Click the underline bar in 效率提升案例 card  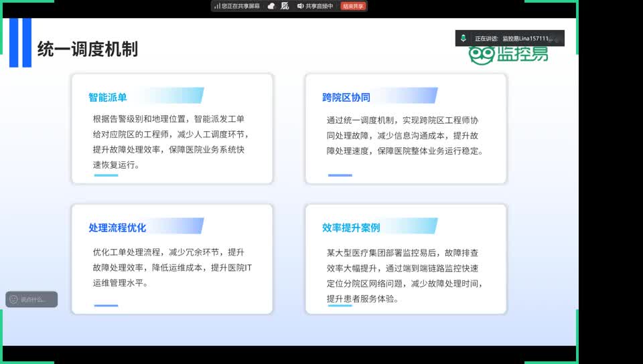point(340,306)
